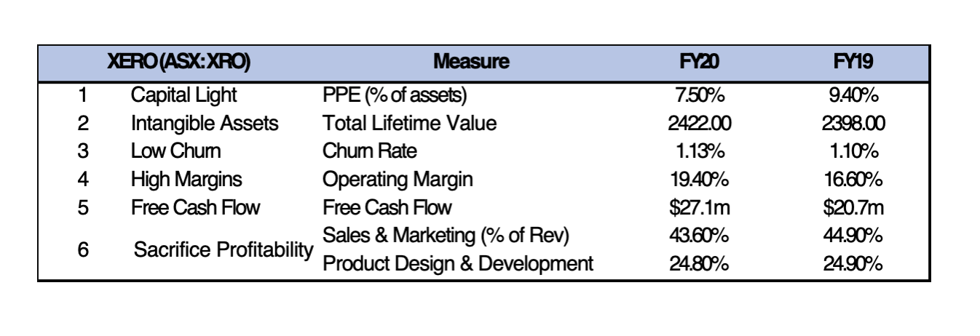Select the Total Lifetime Value cell

click(x=409, y=123)
